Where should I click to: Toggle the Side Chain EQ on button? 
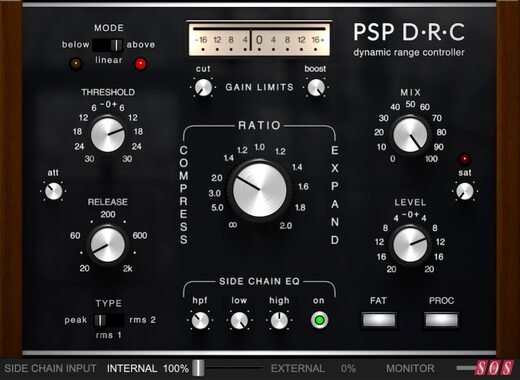click(319, 320)
